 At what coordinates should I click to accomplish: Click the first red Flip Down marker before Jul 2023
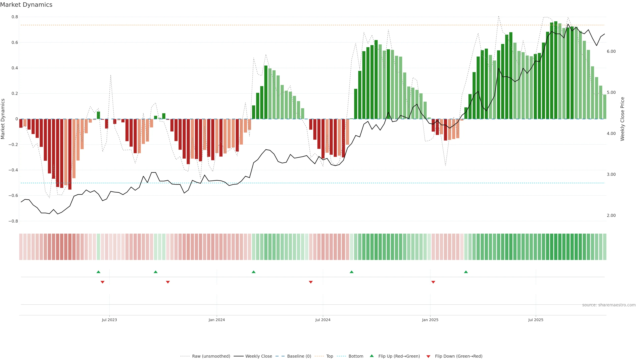102,282
